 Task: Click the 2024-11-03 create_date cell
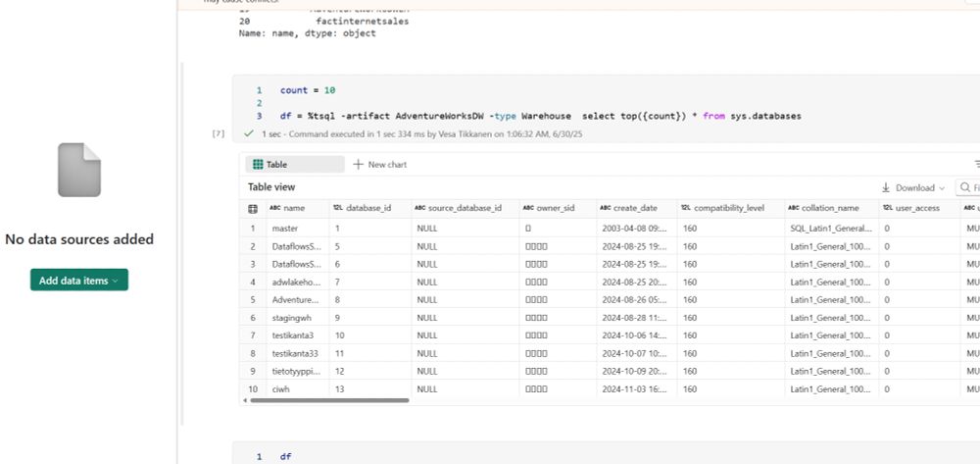point(636,389)
